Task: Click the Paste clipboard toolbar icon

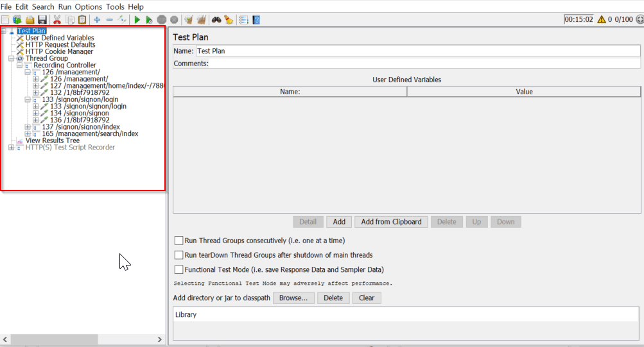Action: [82, 20]
